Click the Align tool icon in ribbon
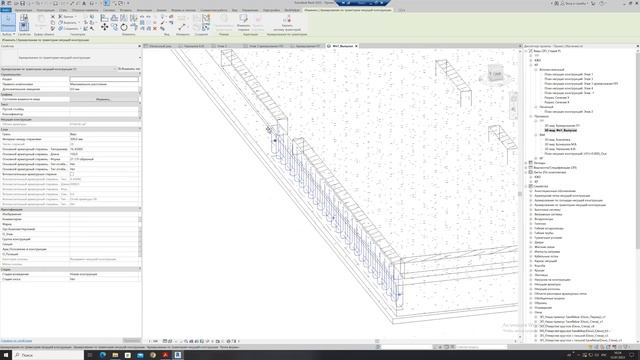The image size is (640, 360). coord(104,18)
